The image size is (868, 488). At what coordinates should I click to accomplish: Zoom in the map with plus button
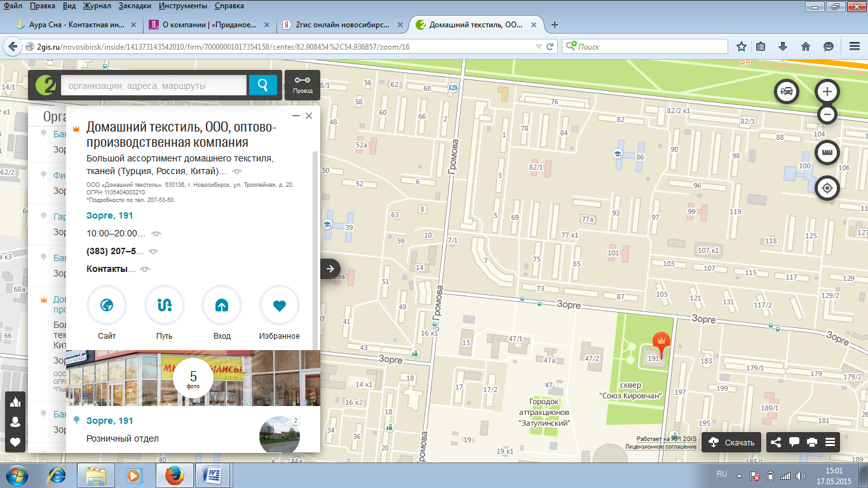coord(827,91)
